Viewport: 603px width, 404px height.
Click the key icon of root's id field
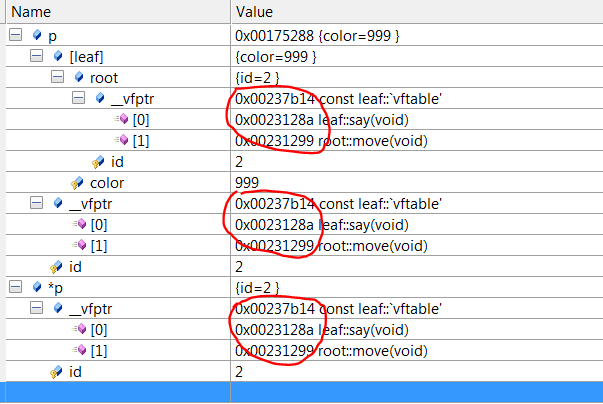(98, 162)
